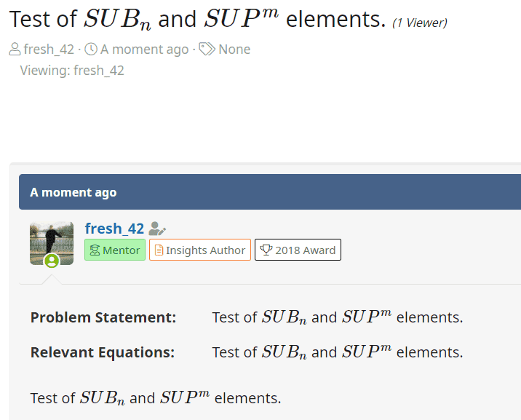Click the user-edit icon beside fresh_42 username

(x=157, y=229)
